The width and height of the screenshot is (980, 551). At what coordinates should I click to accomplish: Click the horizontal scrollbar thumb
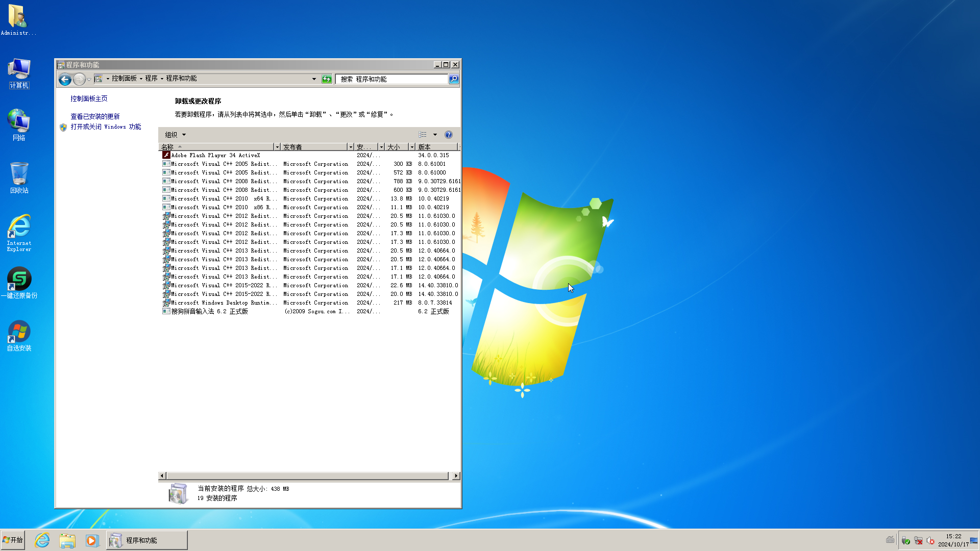click(x=307, y=476)
